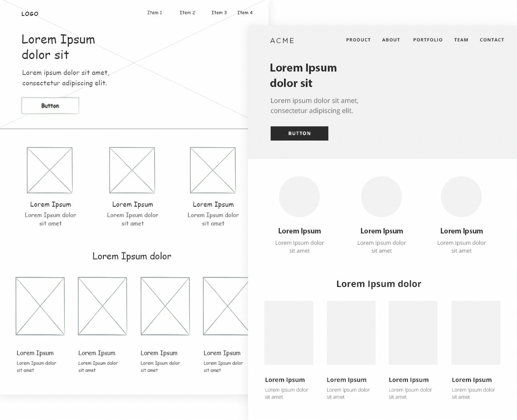
Task: Open Item 1 in the wireframe nav
Action: [155, 13]
